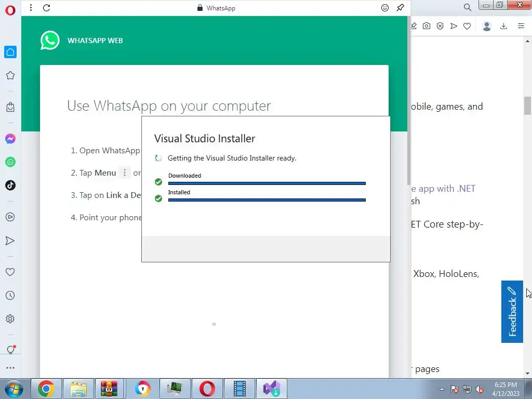Click the Opera logo menu button

tap(10, 10)
